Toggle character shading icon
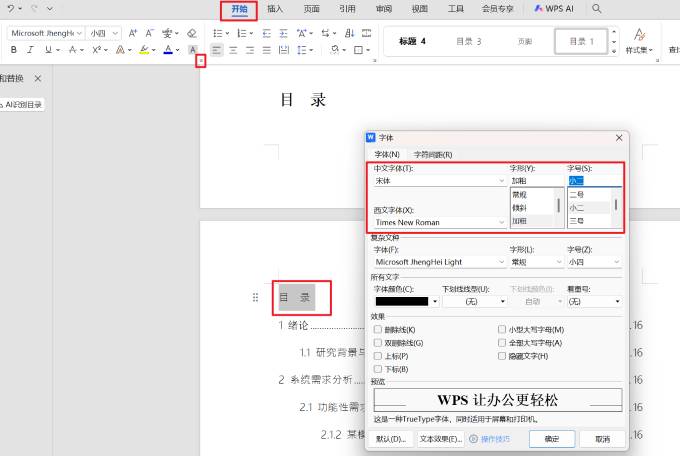Viewport: 680px width, 456px height. [193, 50]
